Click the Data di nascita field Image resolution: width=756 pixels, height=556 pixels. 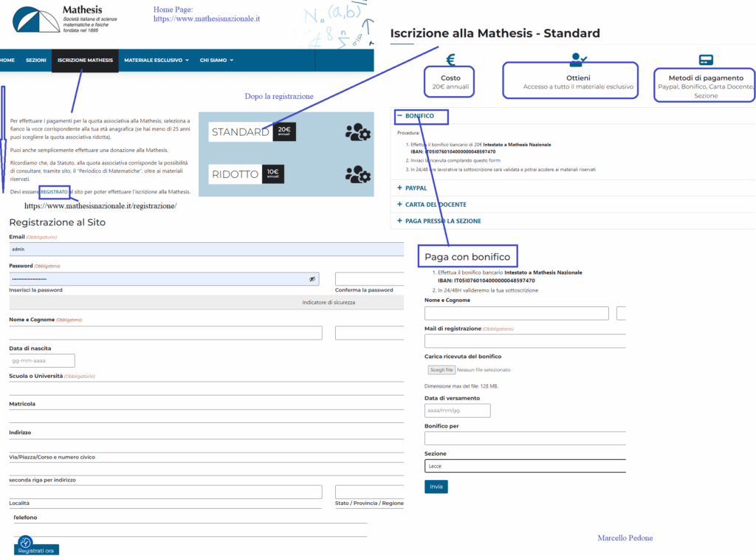(x=42, y=361)
